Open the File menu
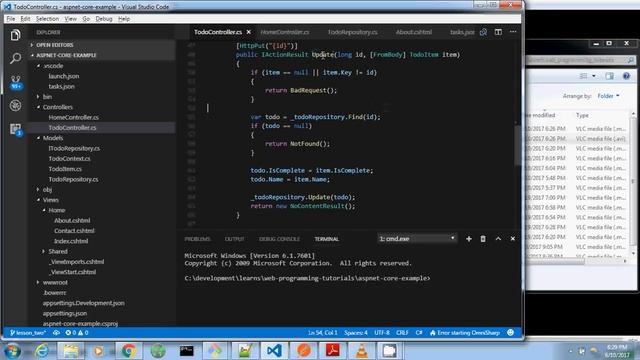This screenshot has width=640, height=360. [x=11, y=19]
